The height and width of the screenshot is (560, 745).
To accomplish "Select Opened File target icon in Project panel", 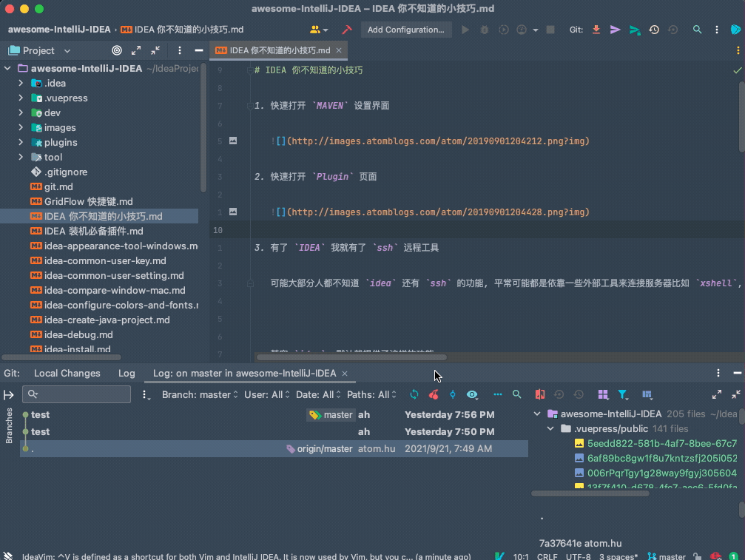I will pyautogui.click(x=116, y=50).
